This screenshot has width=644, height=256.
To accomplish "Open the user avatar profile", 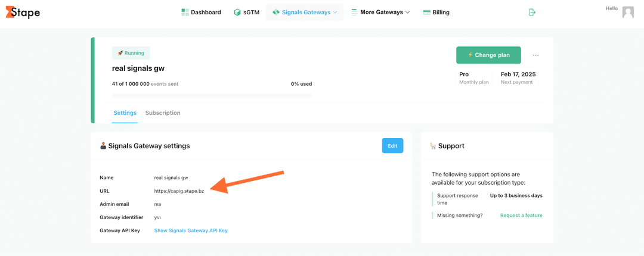I will pos(628,13).
